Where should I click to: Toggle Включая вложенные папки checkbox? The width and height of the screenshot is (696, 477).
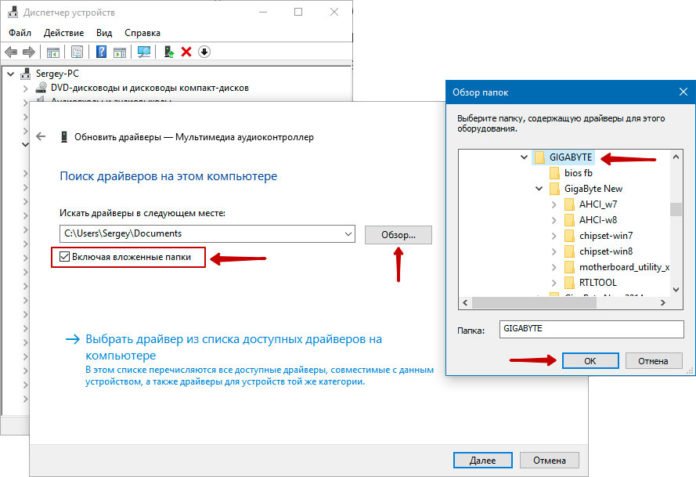pyautogui.click(x=65, y=256)
